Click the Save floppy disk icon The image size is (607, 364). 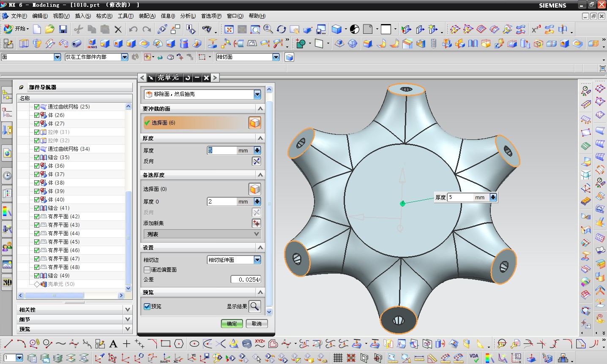[63, 29]
